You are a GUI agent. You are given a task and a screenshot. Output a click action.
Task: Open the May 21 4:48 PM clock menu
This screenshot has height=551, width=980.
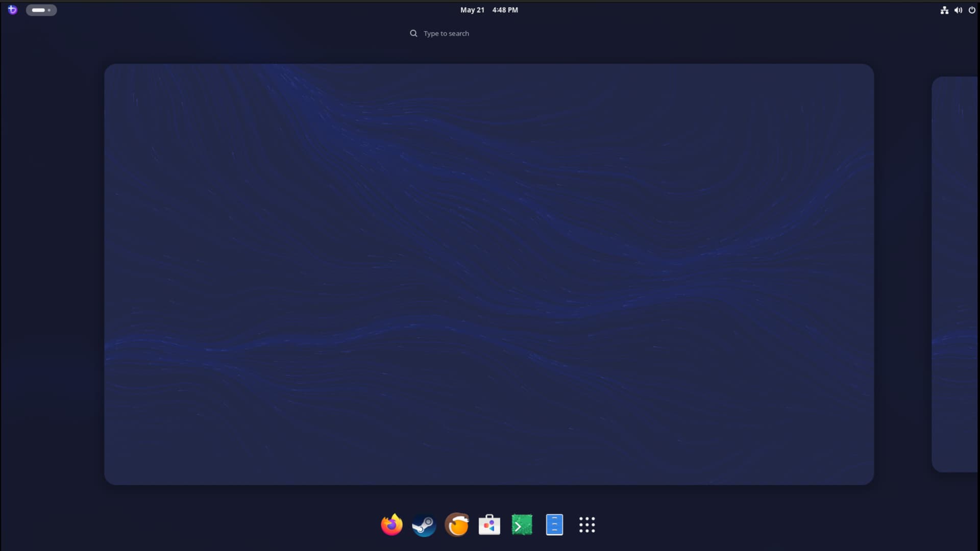(489, 10)
